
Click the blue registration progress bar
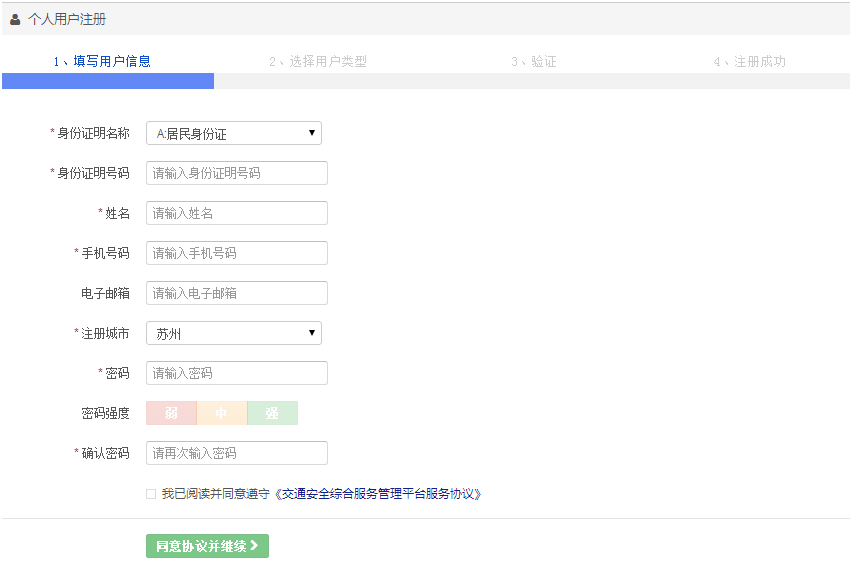click(108, 81)
